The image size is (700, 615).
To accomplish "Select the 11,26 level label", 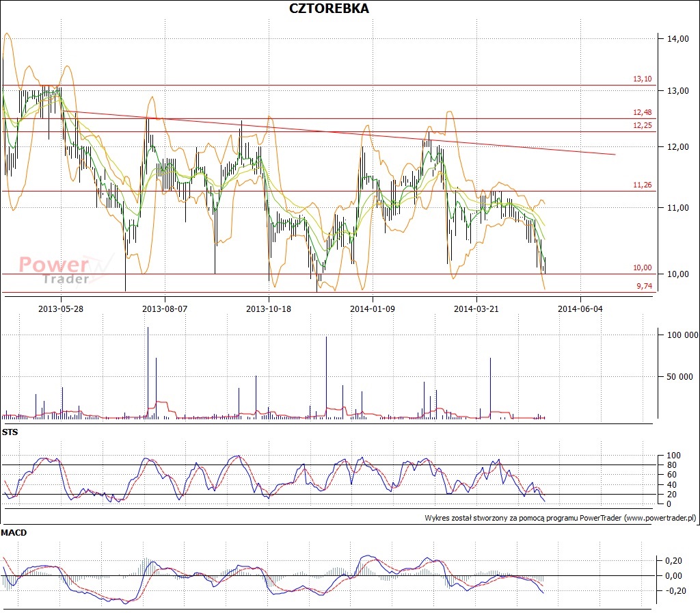I will coord(642,185).
